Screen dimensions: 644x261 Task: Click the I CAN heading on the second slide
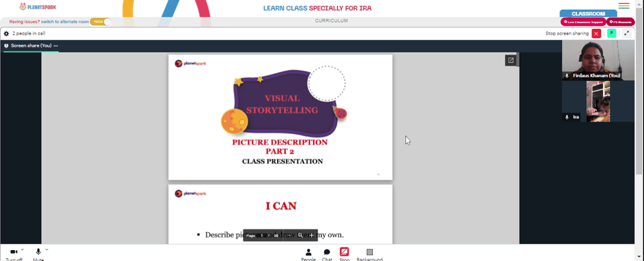click(281, 206)
